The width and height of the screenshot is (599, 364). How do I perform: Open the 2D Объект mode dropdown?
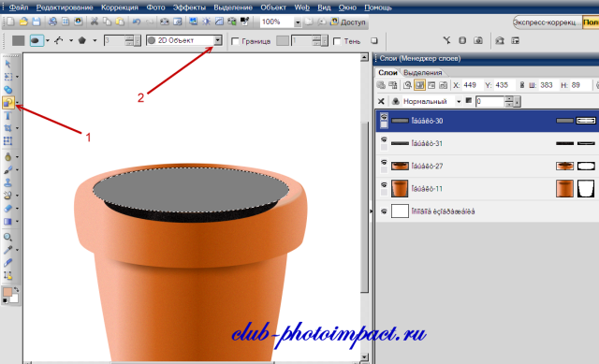click(218, 40)
